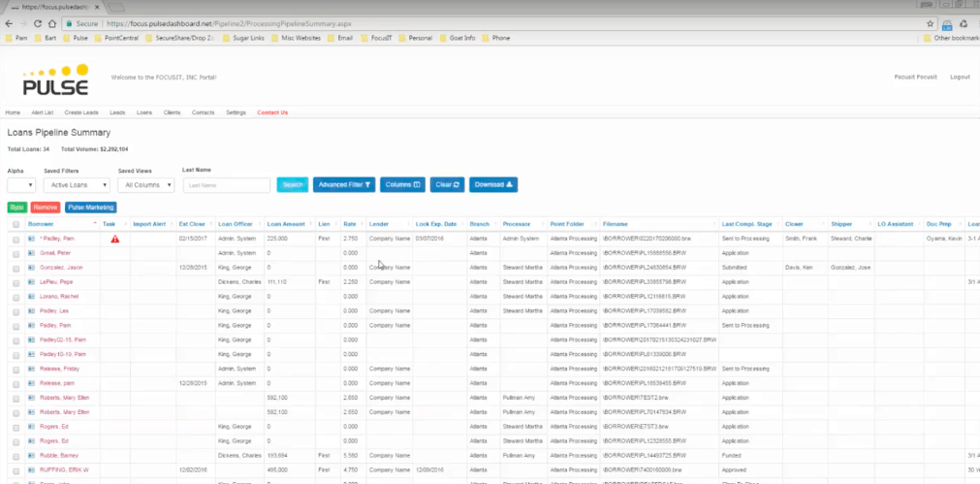Click in the Last Name search field

(227, 185)
